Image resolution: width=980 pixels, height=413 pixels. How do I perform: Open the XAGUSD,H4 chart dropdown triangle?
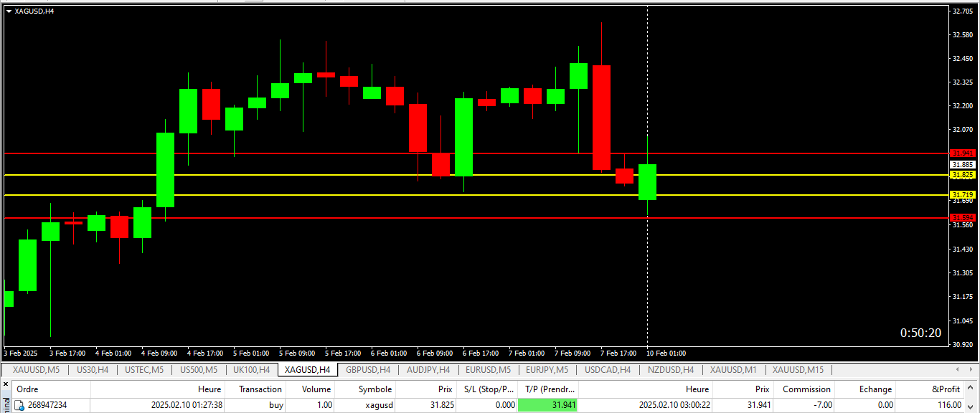point(9,11)
